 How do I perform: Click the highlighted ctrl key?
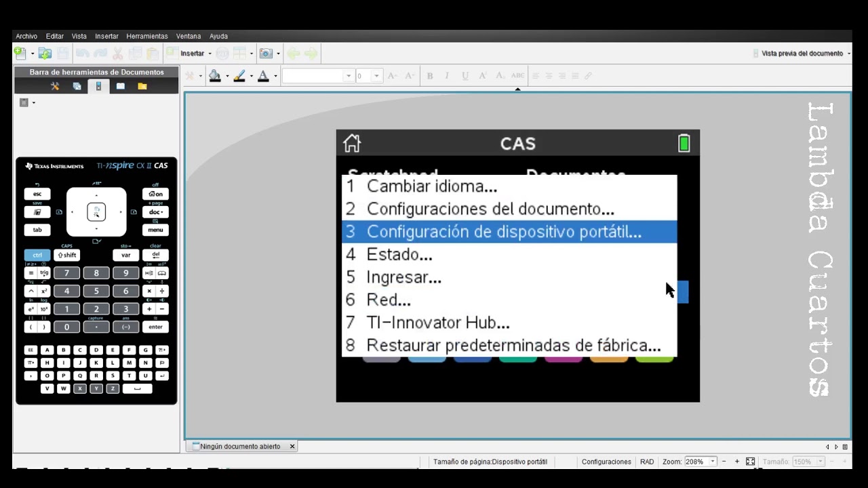coord(37,255)
